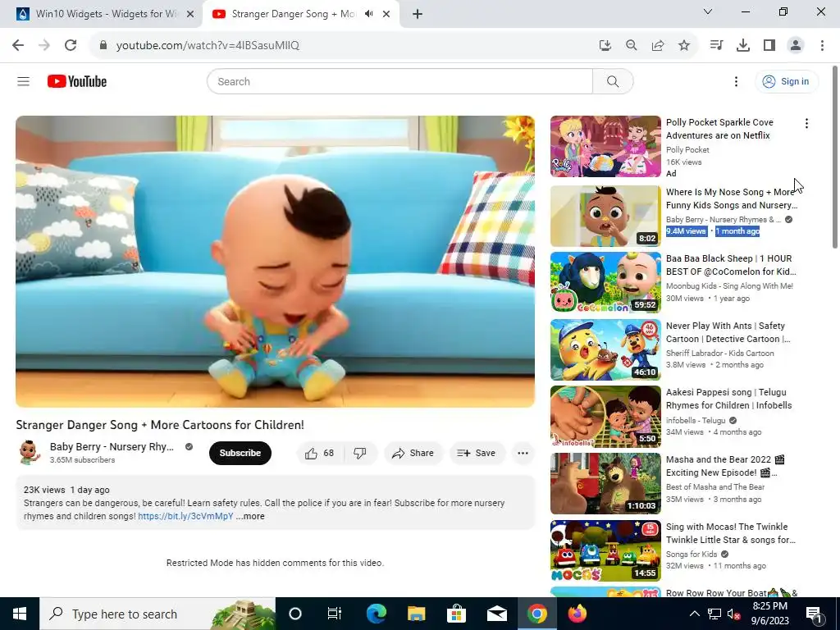Open tab search chevron dropdown

tap(708, 11)
